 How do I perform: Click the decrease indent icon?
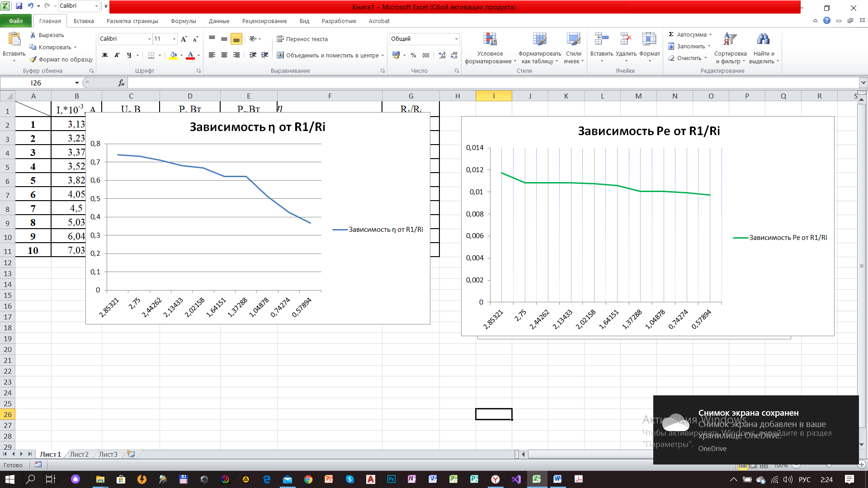[x=253, y=55]
